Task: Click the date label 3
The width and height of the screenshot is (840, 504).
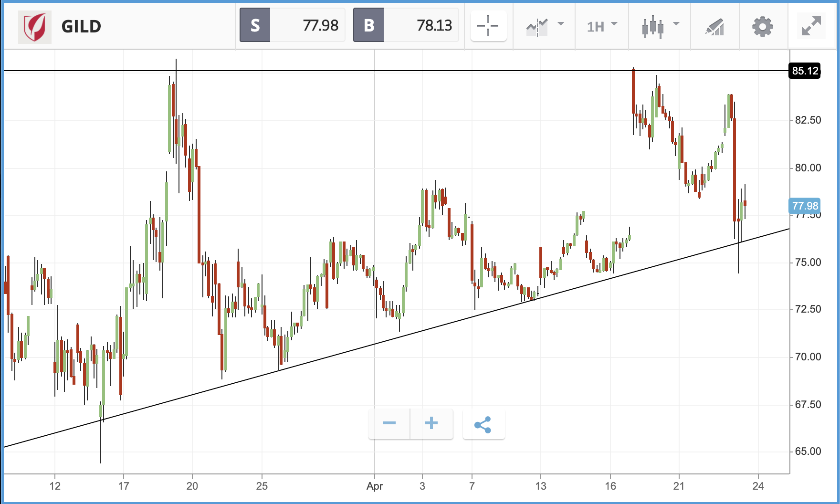Action: click(422, 486)
